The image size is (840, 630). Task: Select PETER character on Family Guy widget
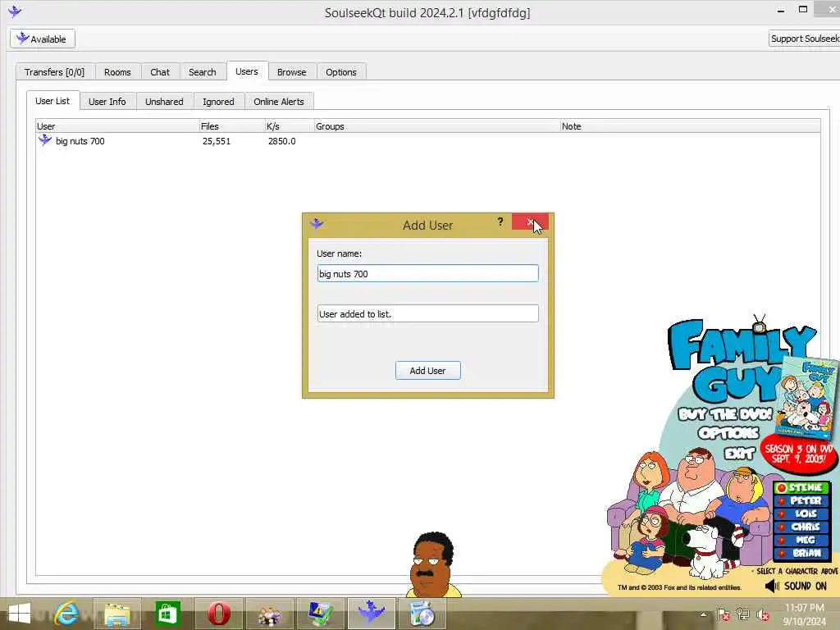tap(802, 500)
